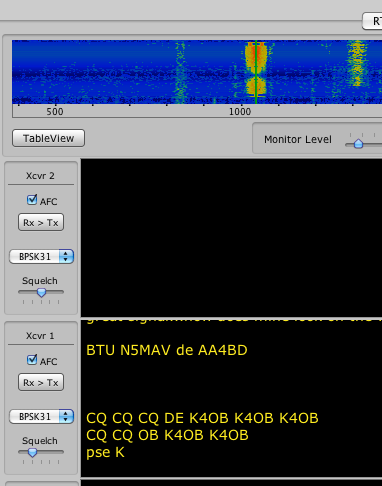This screenshot has height=486, width=382.
Task: Open BPSK31 mode dropdown in Xcvr 1
Action: [41, 417]
